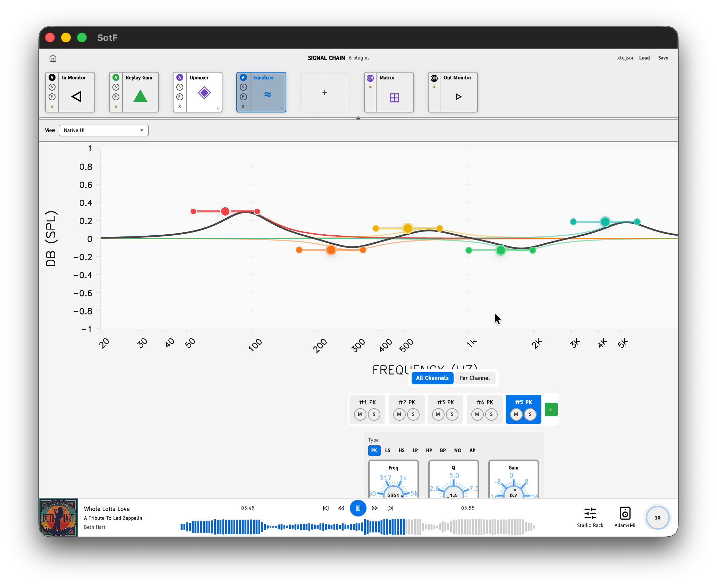
Task: Set filter type to HS
Action: coord(402,450)
